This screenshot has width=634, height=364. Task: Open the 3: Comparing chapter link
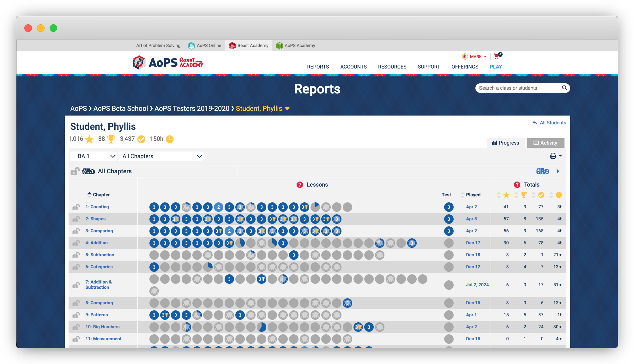pos(99,231)
